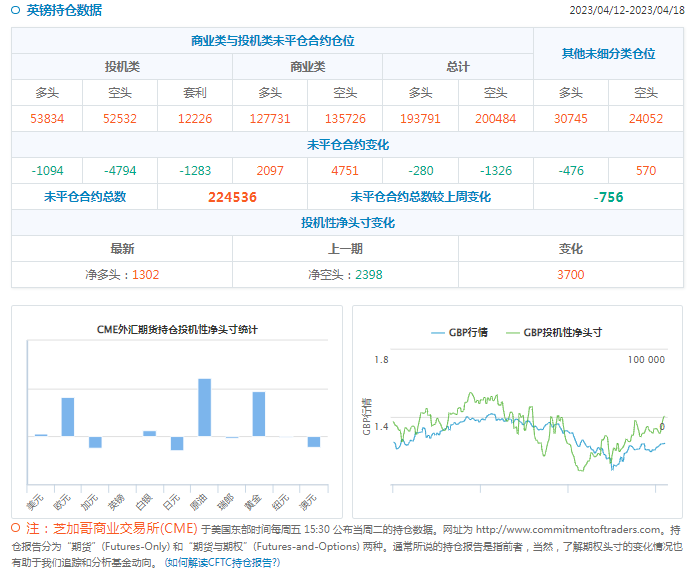Click the 欧元 bar in the chart

(x=68, y=417)
